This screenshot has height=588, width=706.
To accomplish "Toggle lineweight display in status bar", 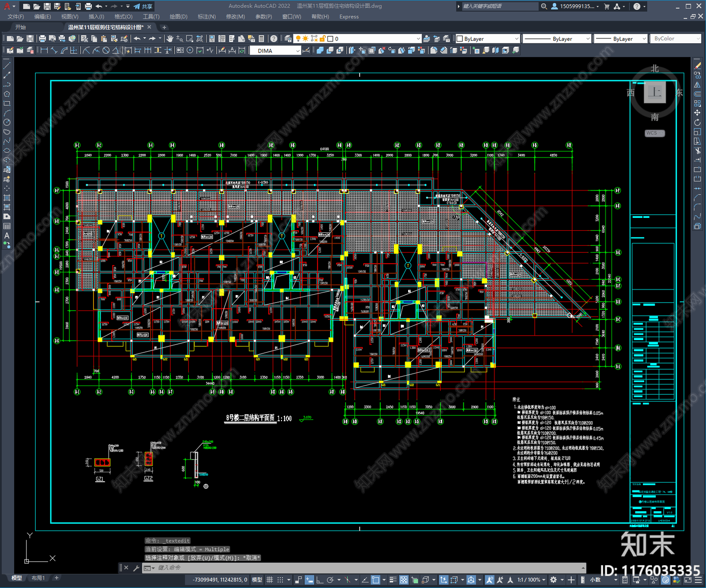I will pyautogui.click(x=393, y=580).
